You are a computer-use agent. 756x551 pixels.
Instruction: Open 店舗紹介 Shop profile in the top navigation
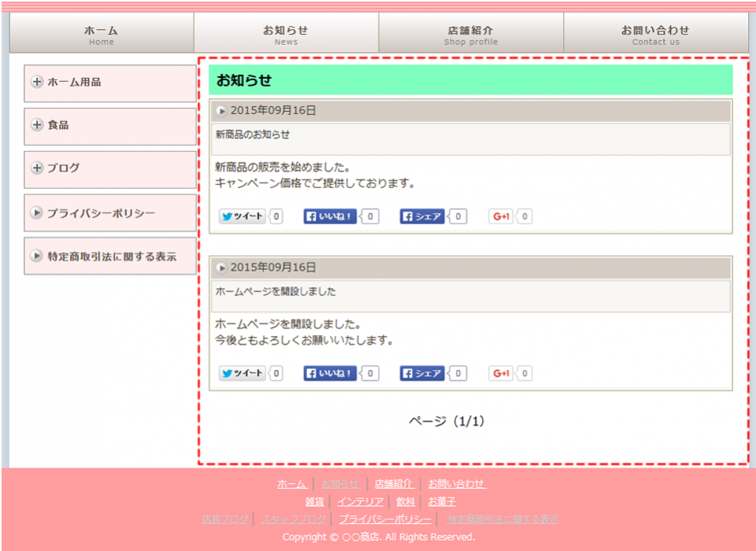(471, 33)
